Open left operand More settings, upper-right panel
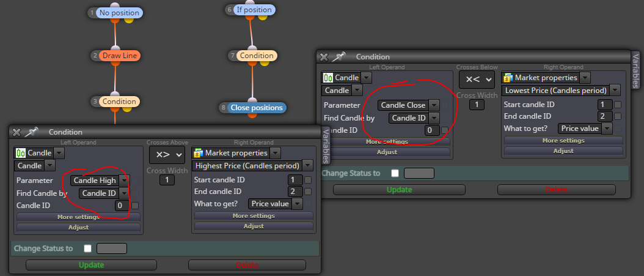The width and height of the screenshot is (644, 276). 387,141
